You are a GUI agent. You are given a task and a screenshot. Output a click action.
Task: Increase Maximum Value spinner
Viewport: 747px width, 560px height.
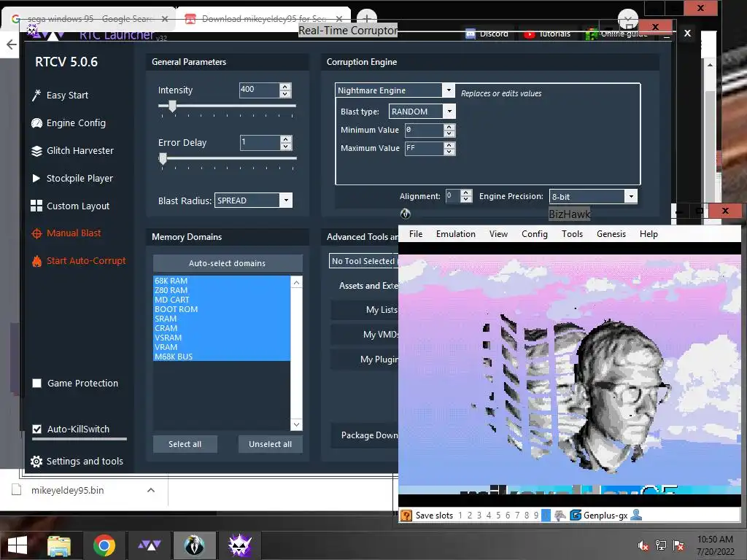click(x=449, y=145)
